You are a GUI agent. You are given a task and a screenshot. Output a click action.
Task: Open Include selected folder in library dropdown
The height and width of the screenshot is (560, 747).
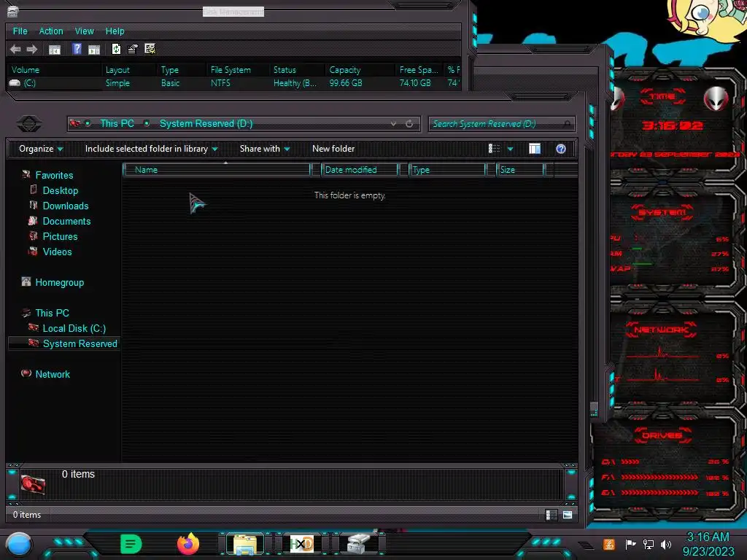point(151,149)
